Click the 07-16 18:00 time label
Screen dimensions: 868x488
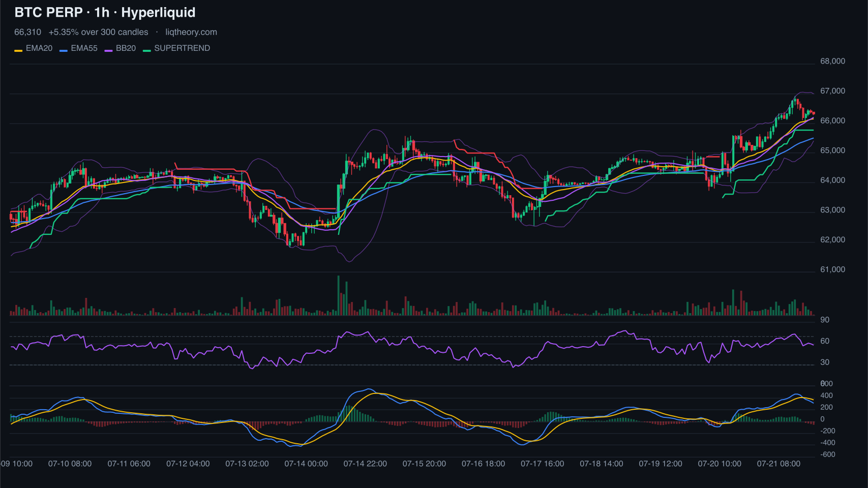pos(484,464)
